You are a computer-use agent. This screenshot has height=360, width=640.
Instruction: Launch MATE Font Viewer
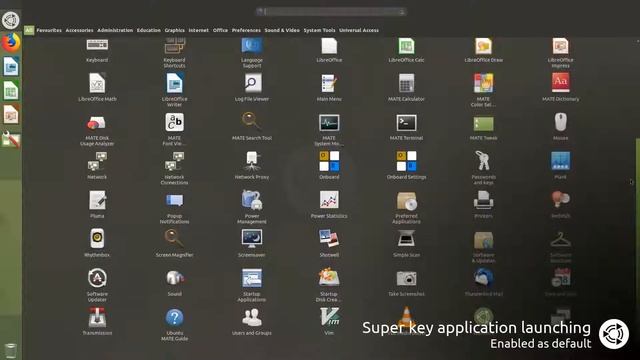pos(174,129)
